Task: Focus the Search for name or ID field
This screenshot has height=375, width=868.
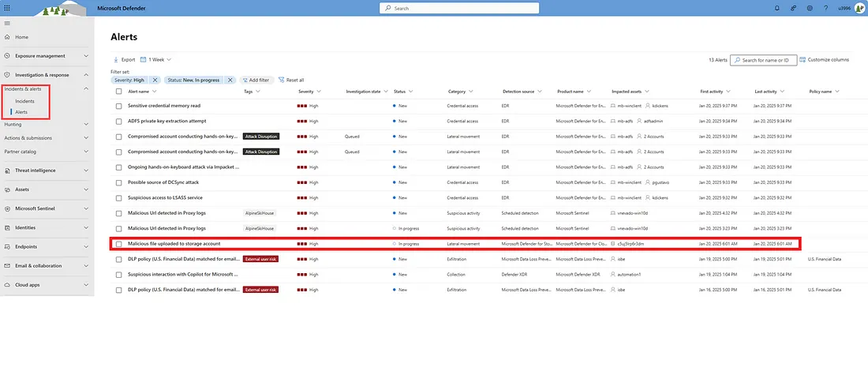Action: coord(763,60)
